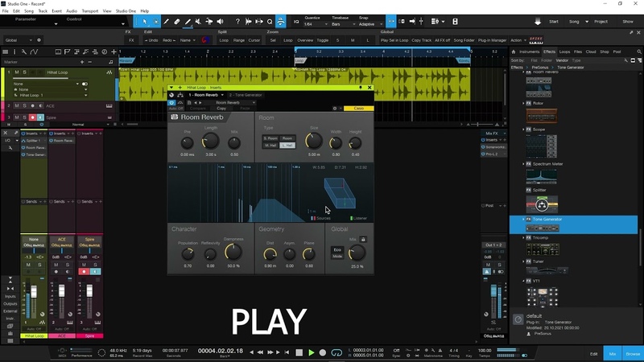The height and width of the screenshot is (362, 644).
Task: Click the IQ quantize panel button
Action: 296,22
